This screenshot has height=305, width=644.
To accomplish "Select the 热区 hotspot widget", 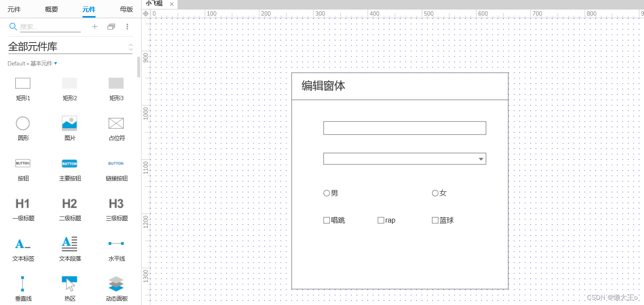I will pyautogui.click(x=69, y=284).
